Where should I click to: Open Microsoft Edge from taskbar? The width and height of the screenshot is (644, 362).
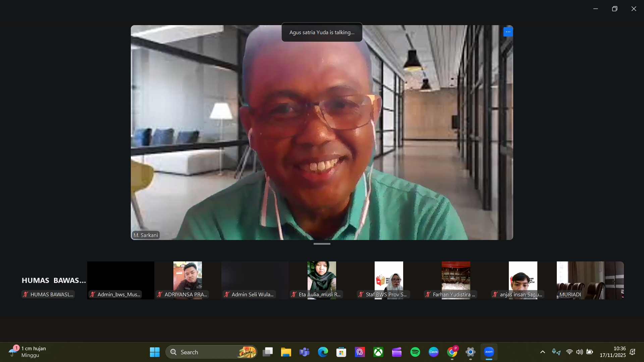323,352
